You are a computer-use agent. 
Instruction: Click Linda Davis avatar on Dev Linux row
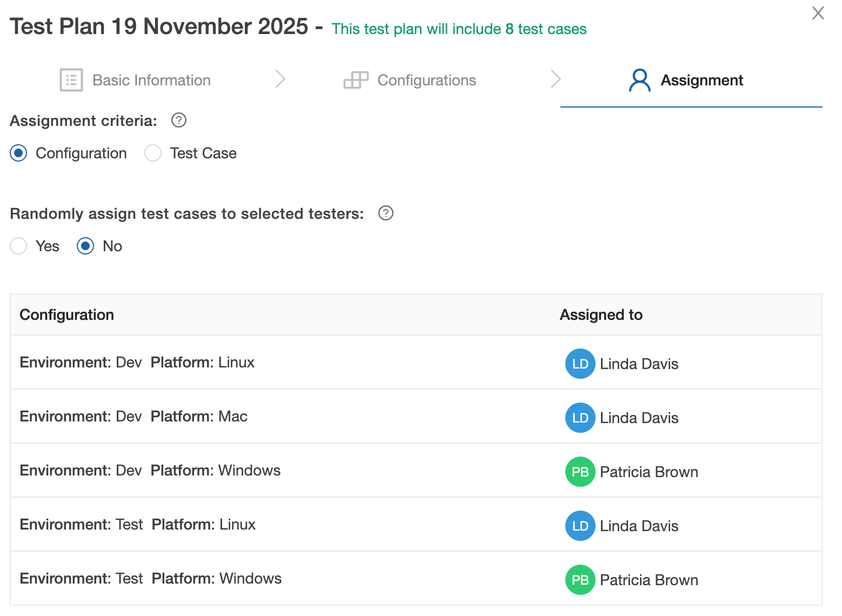click(579, 364)
